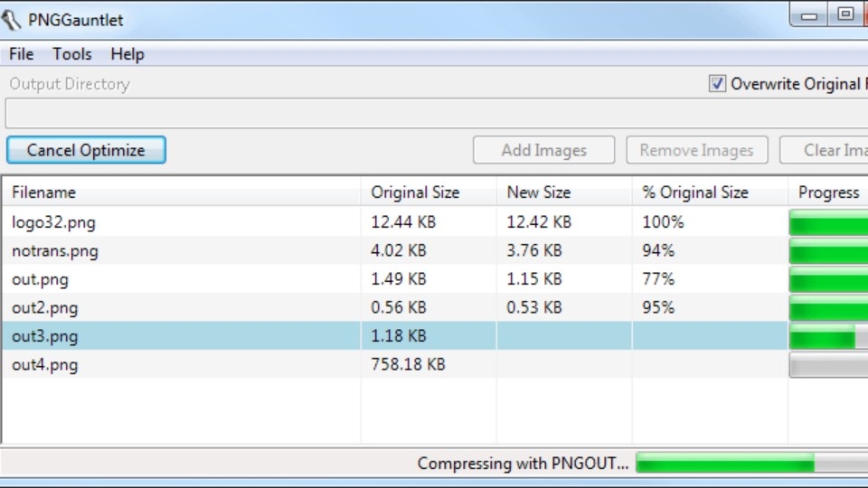The width and height of the screenshot is (868, 488).
Task: Click the Cancel Optimize button
Action: pyautogui.click(x=87, y=150)
